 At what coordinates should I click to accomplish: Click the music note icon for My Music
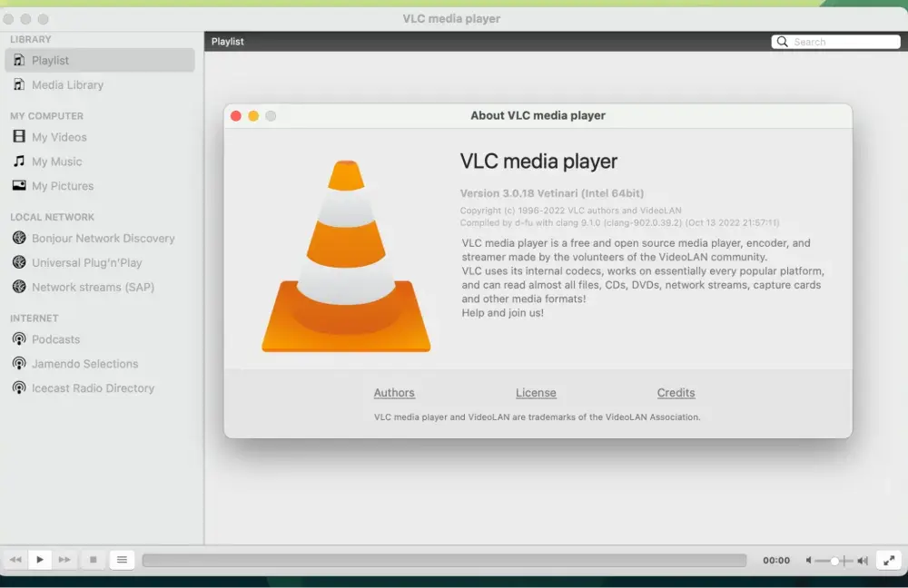[19, 161]
